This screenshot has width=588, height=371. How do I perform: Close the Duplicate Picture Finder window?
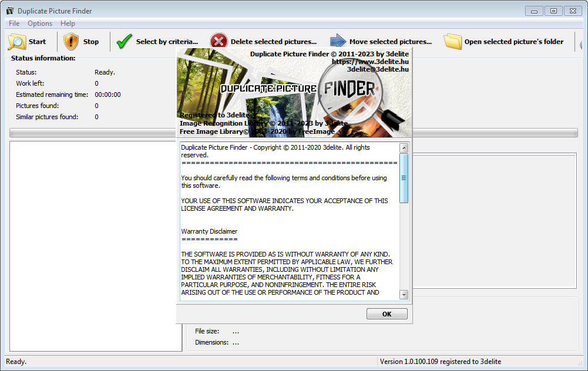coord(573,11)
